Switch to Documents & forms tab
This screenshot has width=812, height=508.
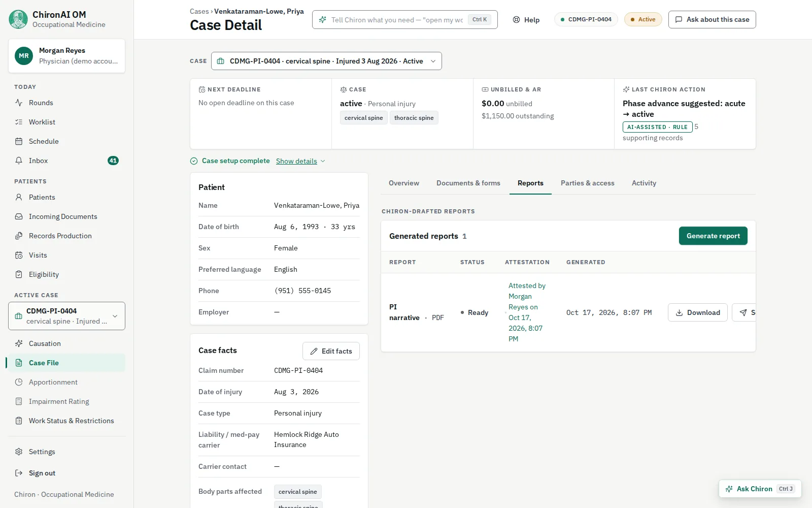click(x=468, y=183)
